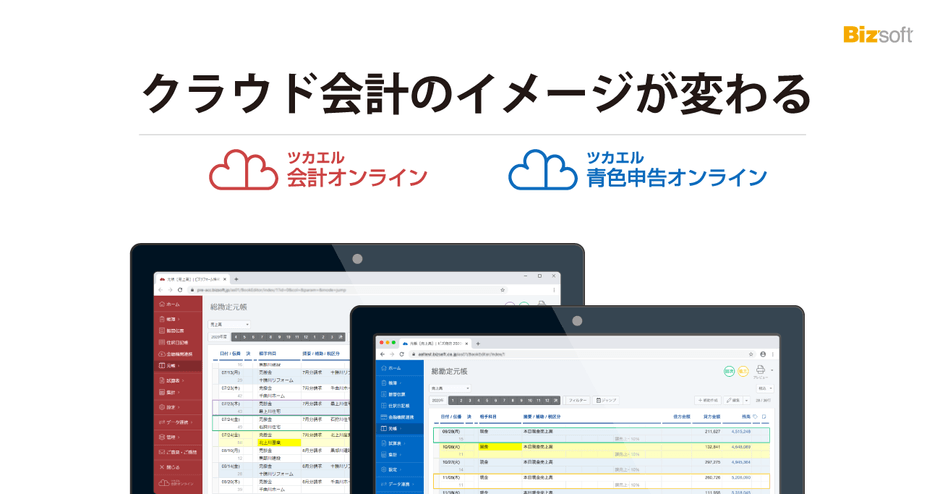Open new tab plus in red-sidebar browser

[236, 279]
